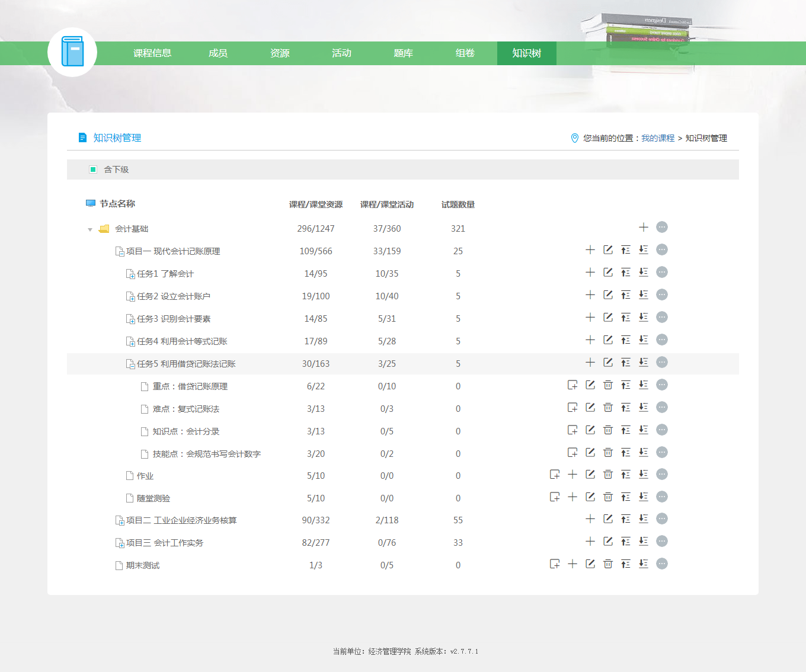
Task: Add child node under 项目一 现代会计记账原理
Action: coord(590,249)
